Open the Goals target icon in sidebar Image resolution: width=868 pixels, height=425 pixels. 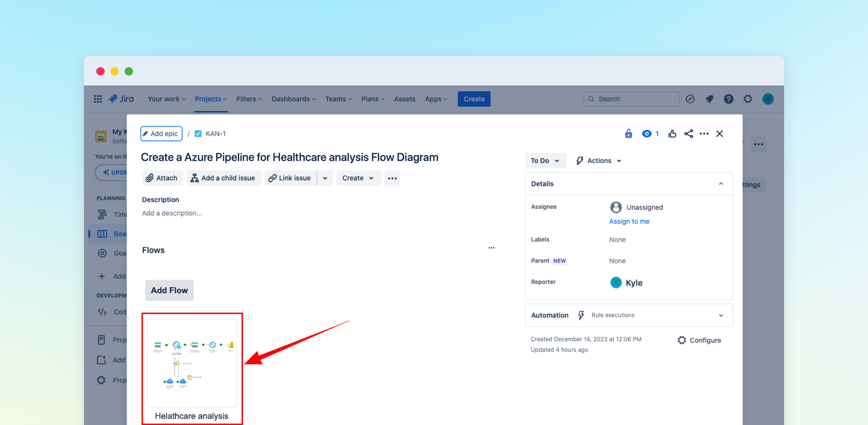coord(102,253)
